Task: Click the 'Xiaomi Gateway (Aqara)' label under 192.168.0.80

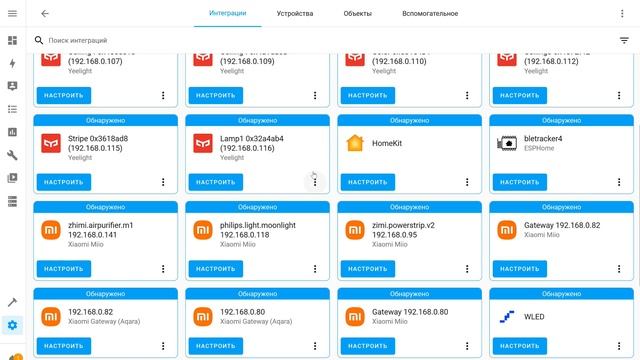Action: click(x=256, y=322)
